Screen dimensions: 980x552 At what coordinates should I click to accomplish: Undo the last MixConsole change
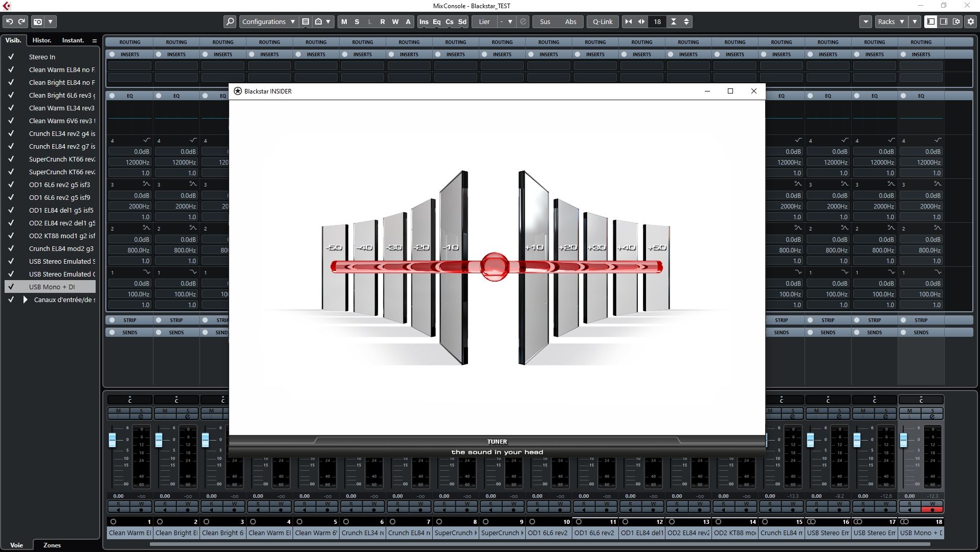tap(9, 21)
